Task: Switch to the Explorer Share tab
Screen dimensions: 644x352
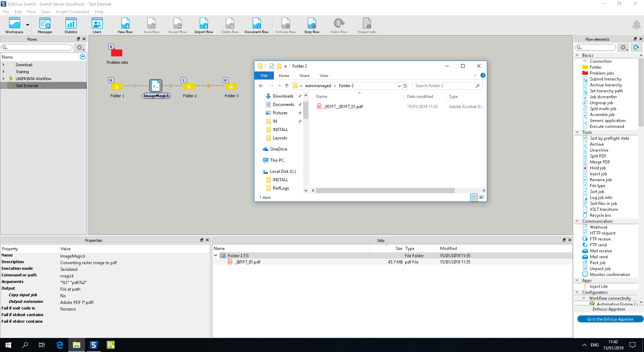Action: click(304, 76)
